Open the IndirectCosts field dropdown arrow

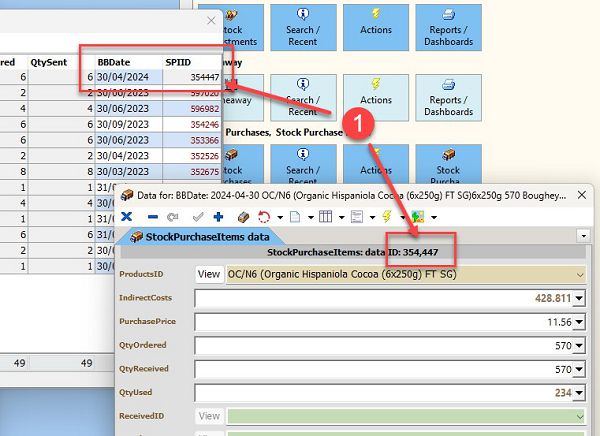(579, 298)
